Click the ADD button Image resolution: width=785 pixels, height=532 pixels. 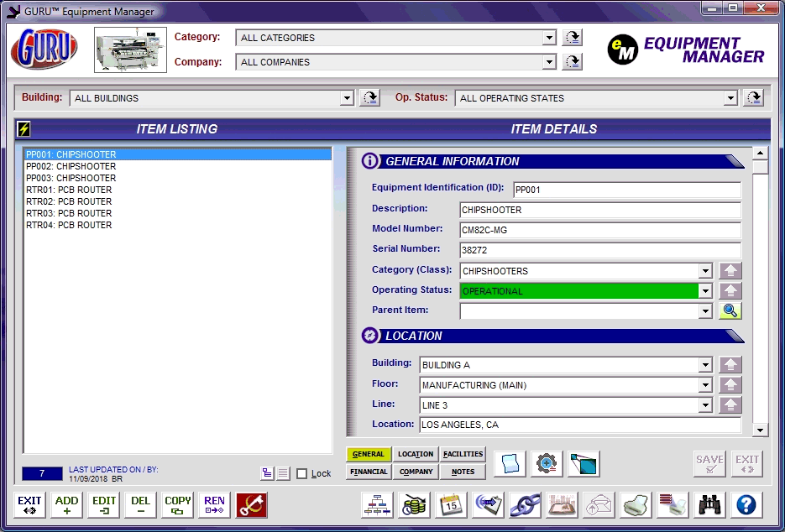(x=66, y=505)
